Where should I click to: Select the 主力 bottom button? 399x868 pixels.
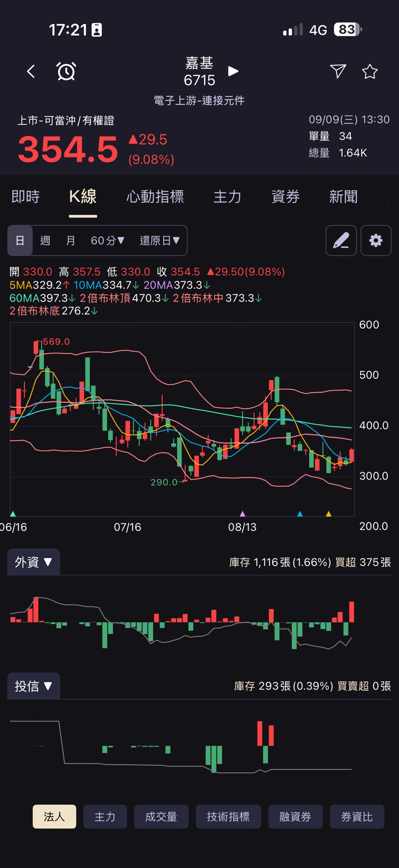click(105, 816)
